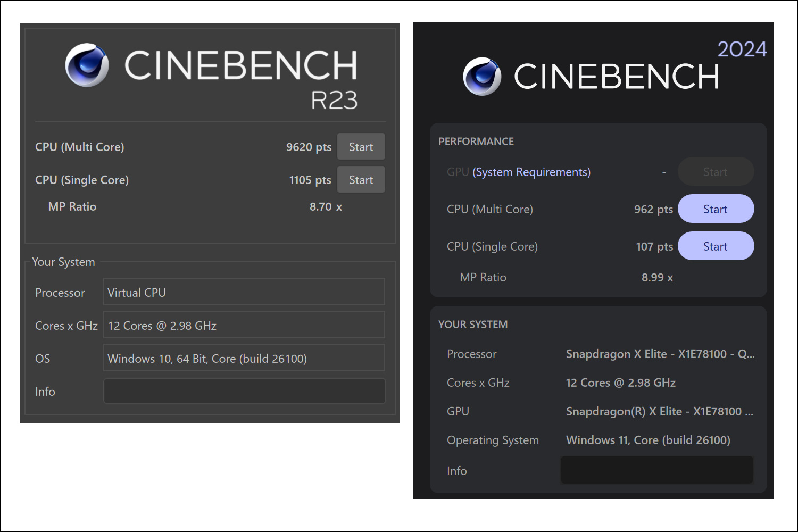This screenshot has width=798, height=532.
Task: Click the Virtual CPU processor field
Action: (x=244, y=292)
